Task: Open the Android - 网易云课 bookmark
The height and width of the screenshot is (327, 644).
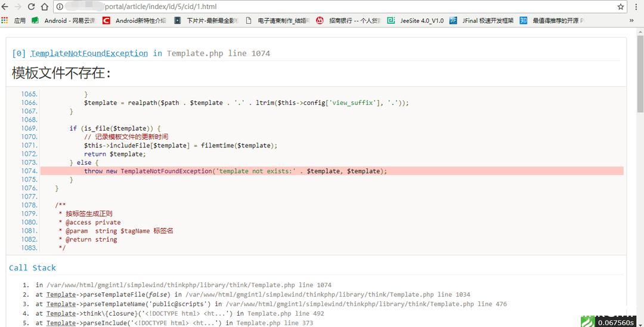Action: click(x=64, y=20)
